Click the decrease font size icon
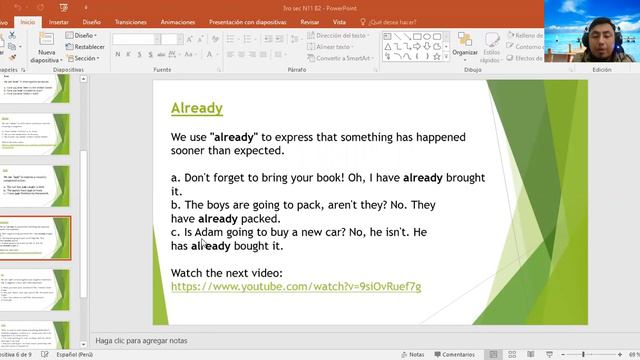 pyautogui.click(x=200, y=39)
